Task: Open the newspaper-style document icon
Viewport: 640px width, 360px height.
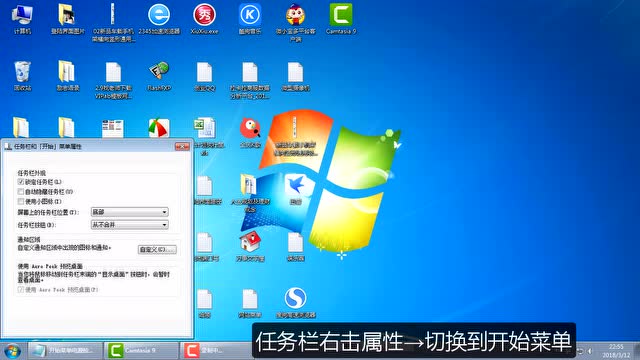Action: (113, 129)
